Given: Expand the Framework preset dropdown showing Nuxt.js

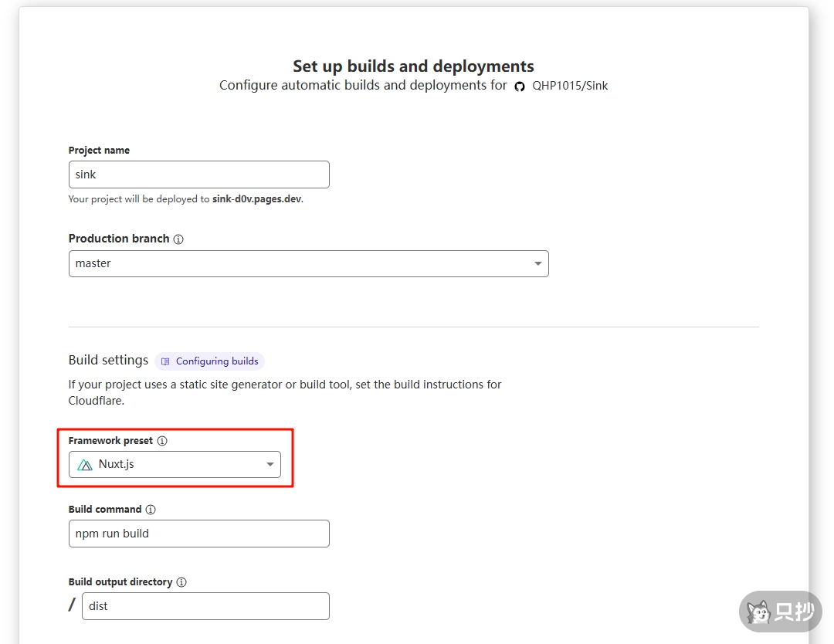Looking at the screenshot, I should pyautogui.click(x=175, y=465).
